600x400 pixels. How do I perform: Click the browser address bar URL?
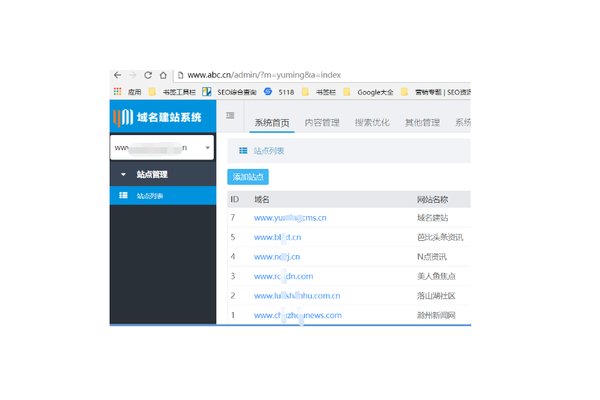tap(264, 75)
